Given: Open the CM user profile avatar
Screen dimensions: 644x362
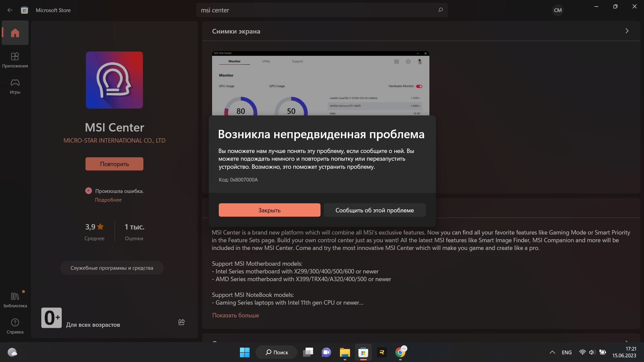Looking at the screenshot, I should coord(558,10).
